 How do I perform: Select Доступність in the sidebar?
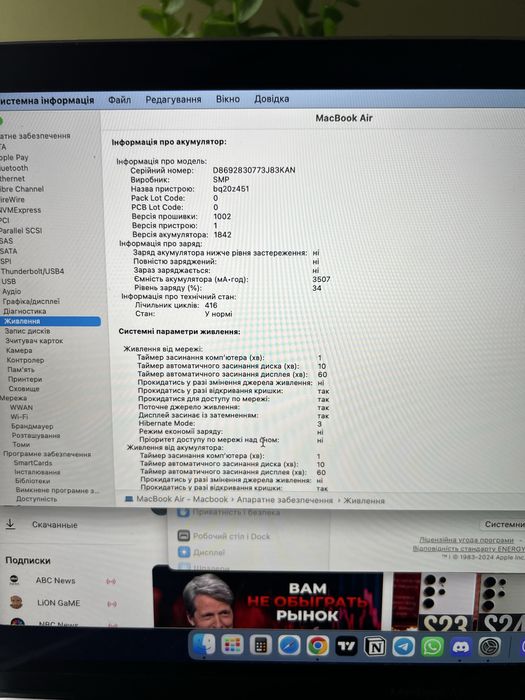click(37, 499)
